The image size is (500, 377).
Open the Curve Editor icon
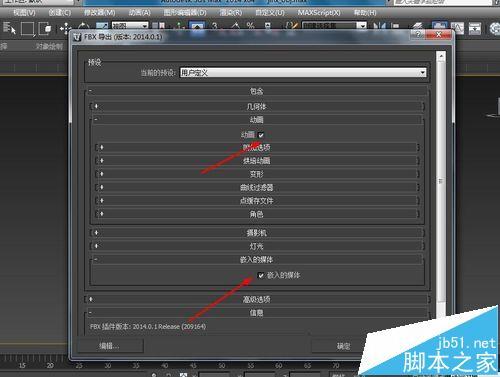pyautogui.click(x=457, y=28)
